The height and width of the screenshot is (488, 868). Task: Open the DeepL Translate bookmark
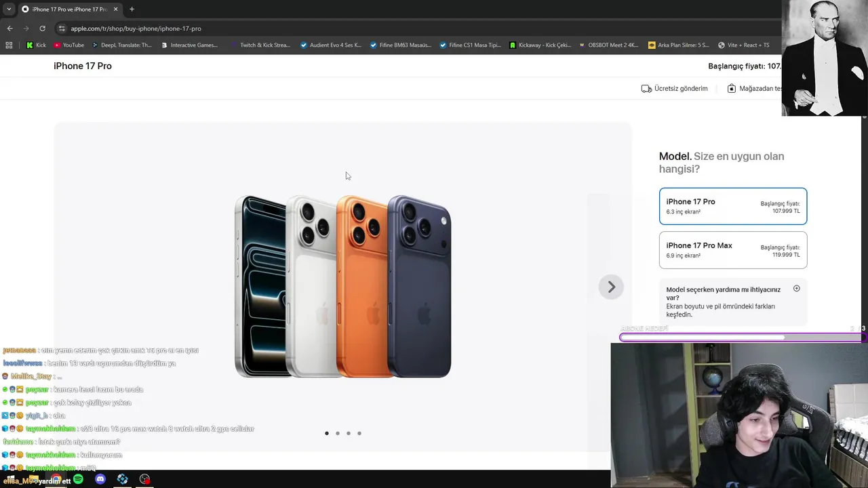coord(121,45)
